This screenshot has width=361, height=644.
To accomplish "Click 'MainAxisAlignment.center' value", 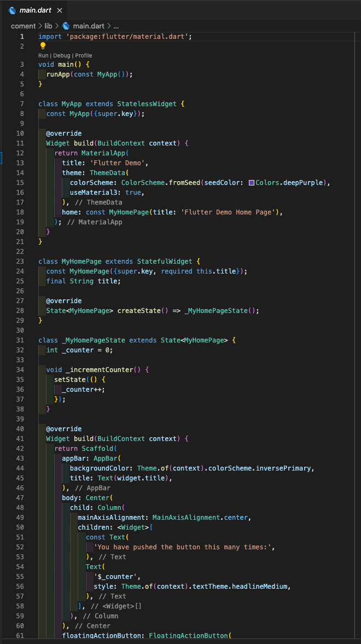I will (x=200, y=518).
